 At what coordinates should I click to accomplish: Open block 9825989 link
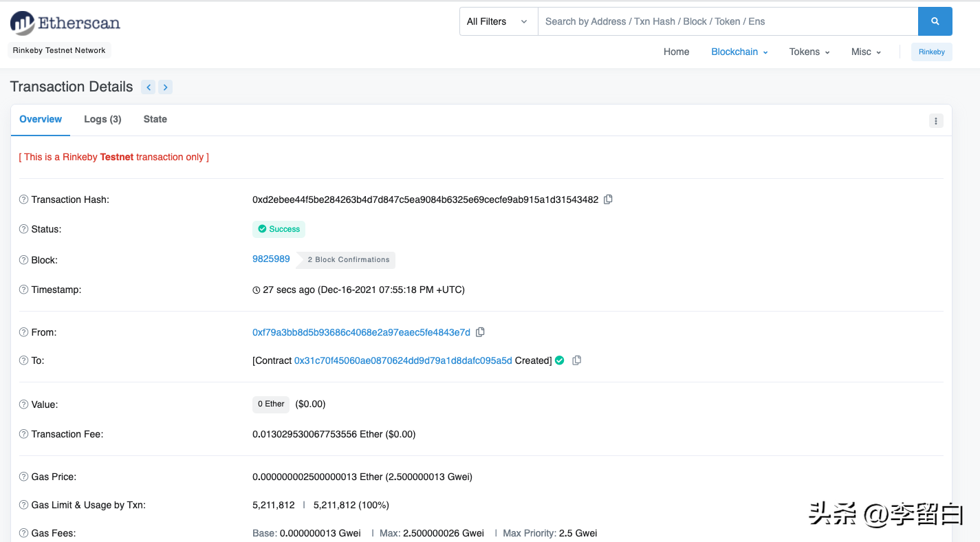(271, 259)
